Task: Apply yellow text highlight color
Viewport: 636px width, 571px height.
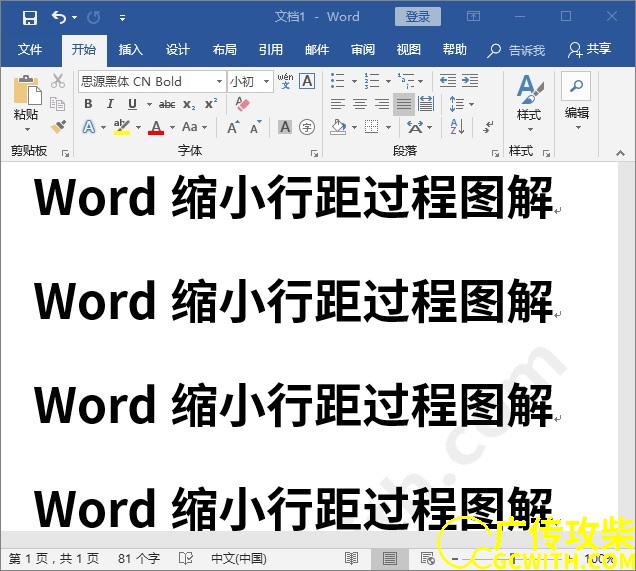Action: [122, 127]
